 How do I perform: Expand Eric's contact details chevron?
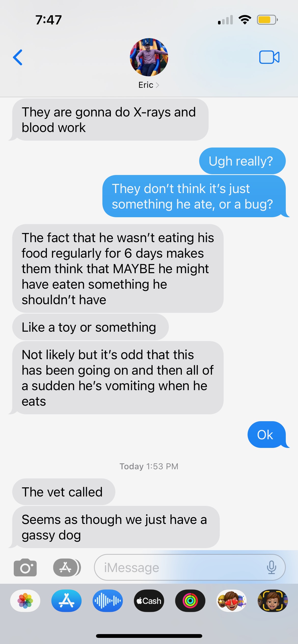pyautogui.click(x=157, y=85)
